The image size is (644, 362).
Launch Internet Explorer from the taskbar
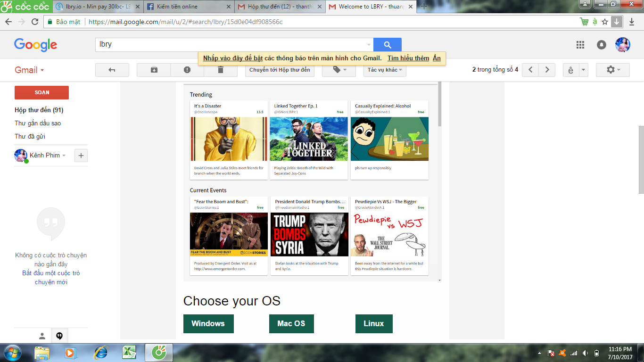101,353
